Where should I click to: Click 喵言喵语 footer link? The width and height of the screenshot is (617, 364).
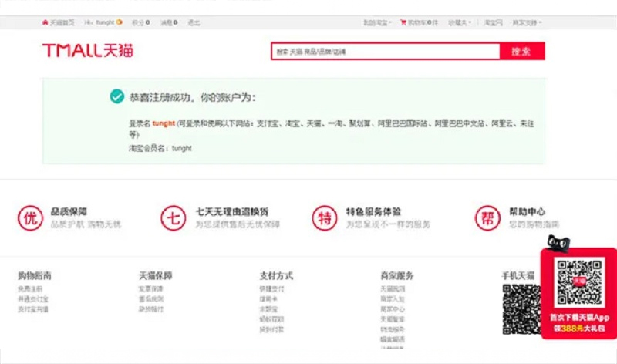pyautogui.click(x=393, y=339)
